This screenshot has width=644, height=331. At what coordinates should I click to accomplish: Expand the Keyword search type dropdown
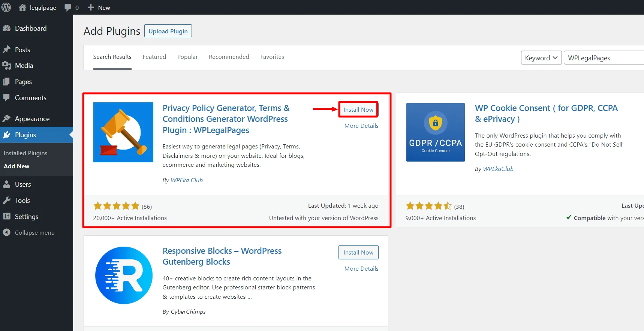coord(541,58)
